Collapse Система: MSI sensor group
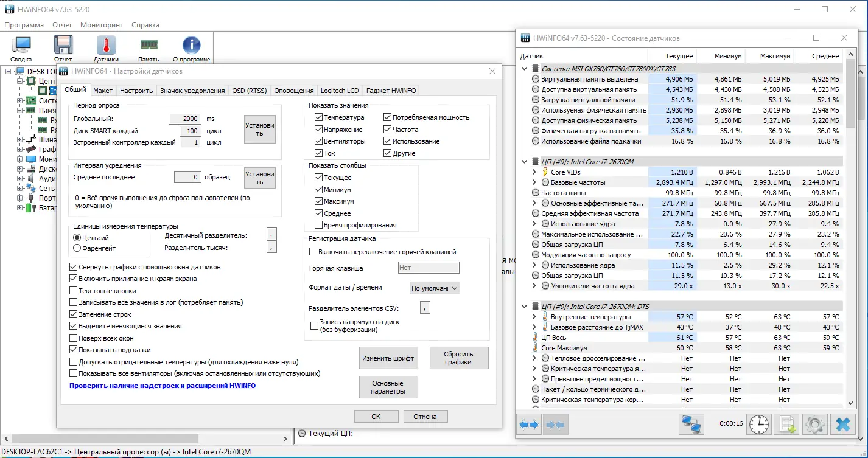Image resolution: width=868 pixels, height=458 pixels. click(x=525, y=69)
